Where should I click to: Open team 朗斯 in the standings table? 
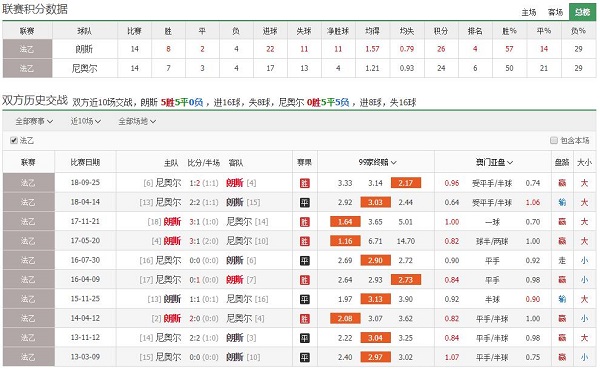pos(85,49)
